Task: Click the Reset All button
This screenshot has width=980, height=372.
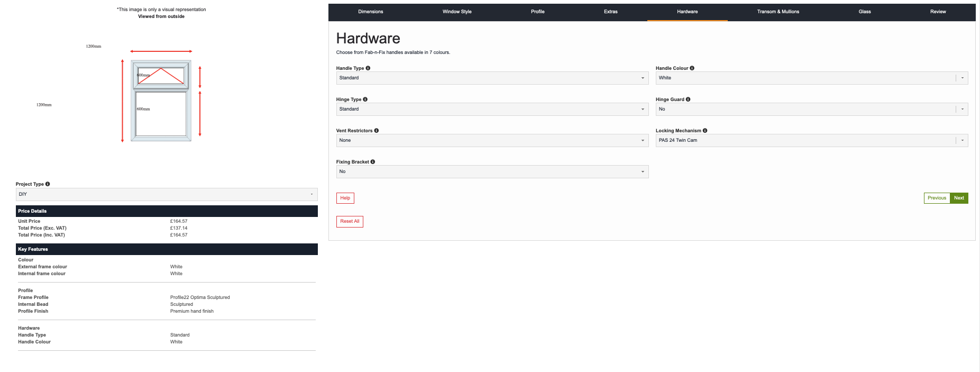Action: click(x=350, y=222)
